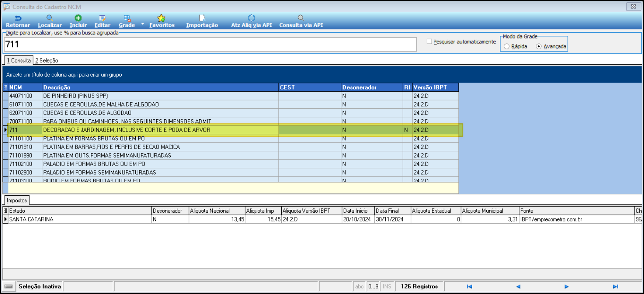Click the status bar icon beside Seleção Inativa

pyautogui.click(x=9, y=287)
